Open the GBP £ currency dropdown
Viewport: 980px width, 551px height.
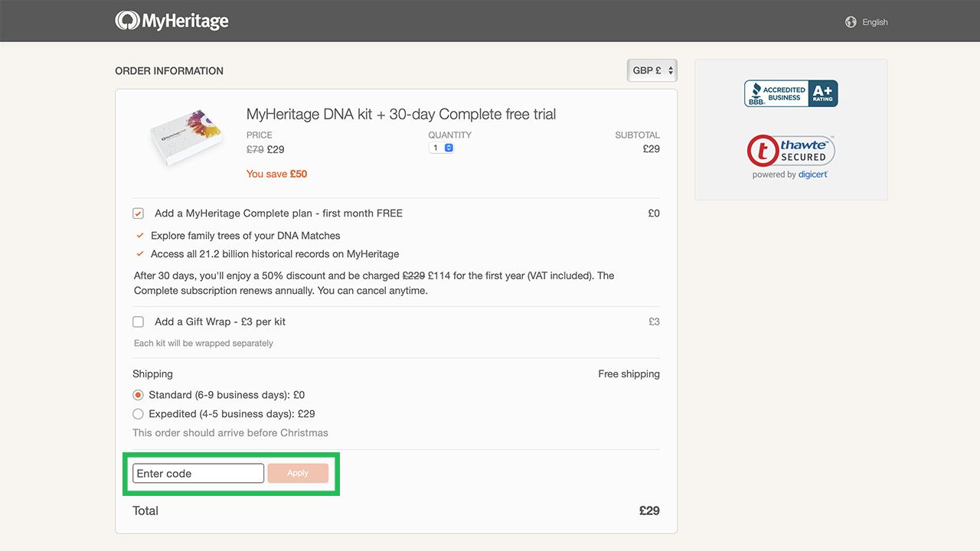(652, 70)
